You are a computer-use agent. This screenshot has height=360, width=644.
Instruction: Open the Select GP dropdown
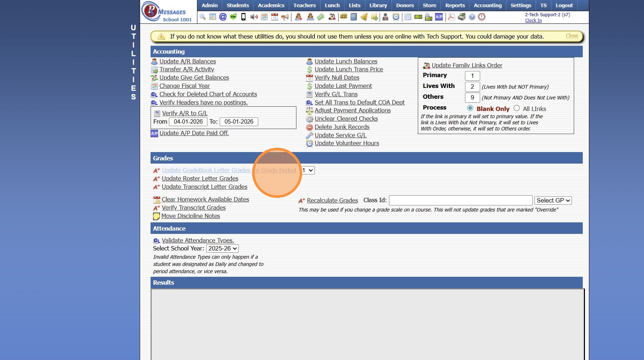pyautogui.click(x=553, y=200)
